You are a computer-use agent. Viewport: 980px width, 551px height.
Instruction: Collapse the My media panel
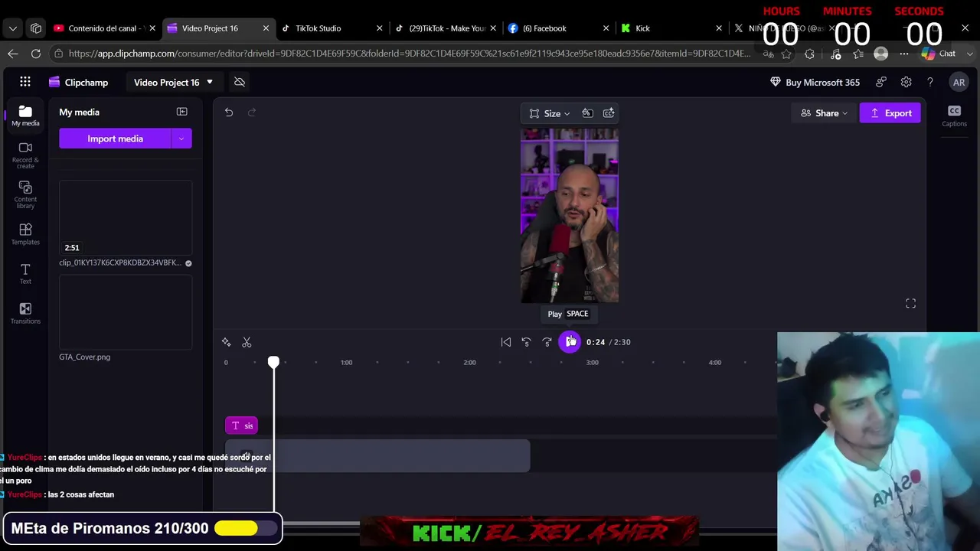pos(182,112)
